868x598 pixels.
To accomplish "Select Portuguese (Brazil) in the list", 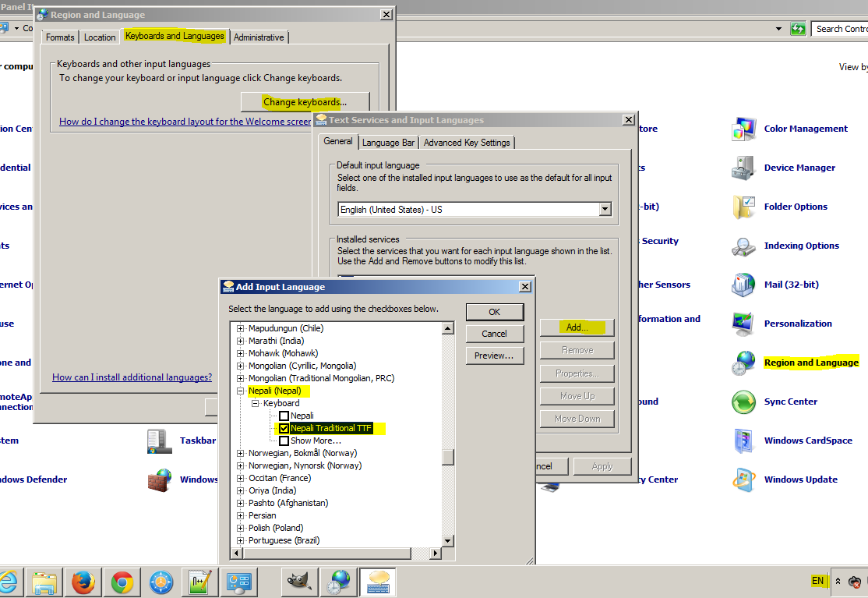I will pyautogui.click(x=284, y=540).
